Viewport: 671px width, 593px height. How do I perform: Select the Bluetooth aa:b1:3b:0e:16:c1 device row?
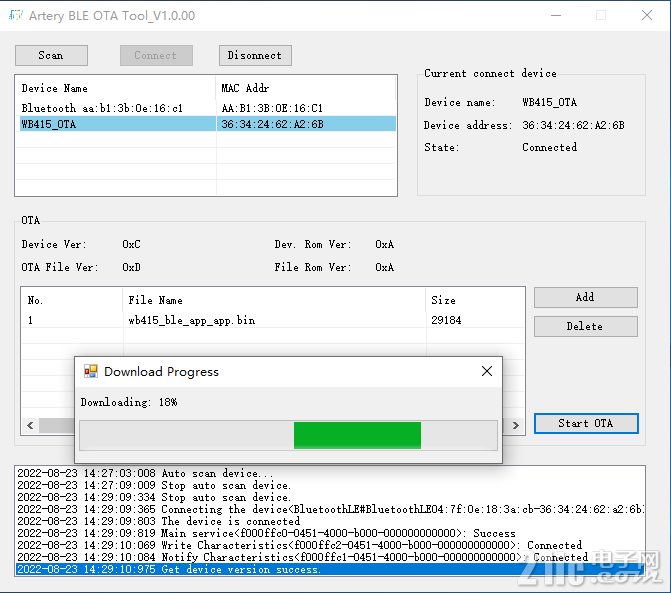coord(208,108)
